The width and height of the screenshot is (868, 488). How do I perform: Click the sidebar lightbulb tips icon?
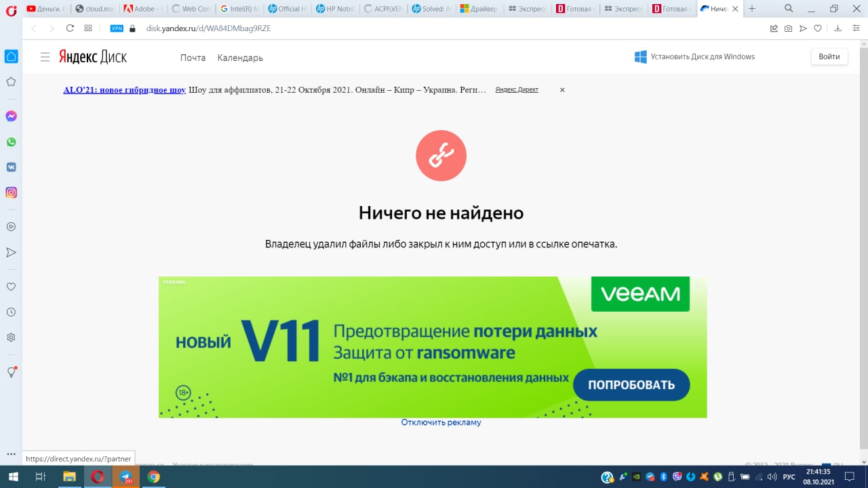(11, 372)
